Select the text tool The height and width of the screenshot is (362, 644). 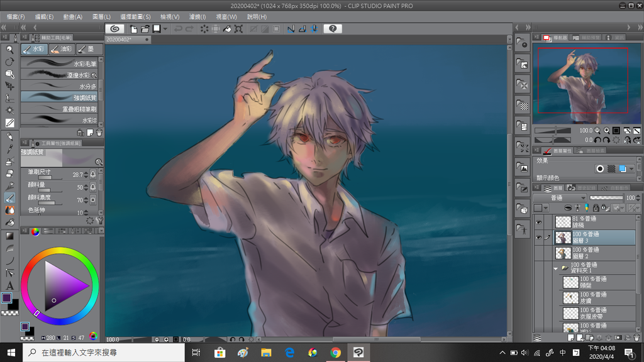point(9,285)
